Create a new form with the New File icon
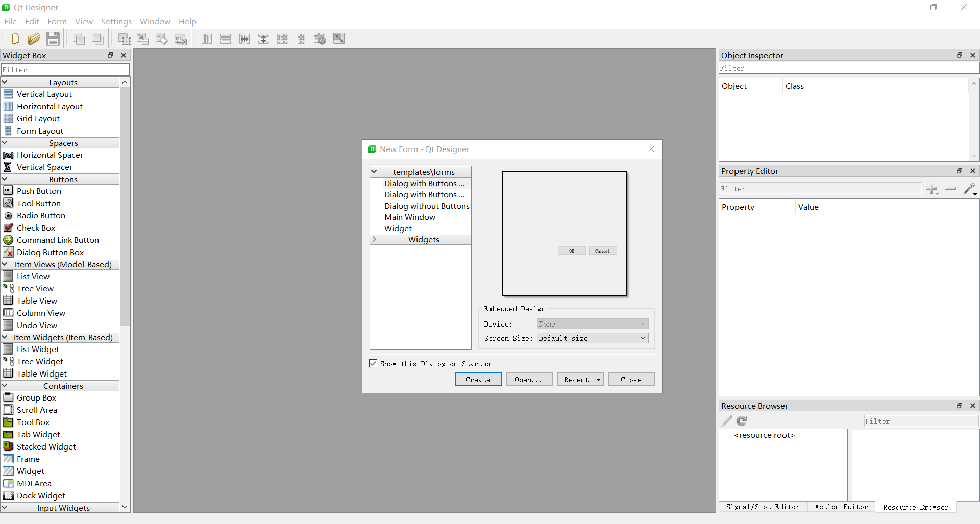 pyautogui.click(x=14, y=38)
